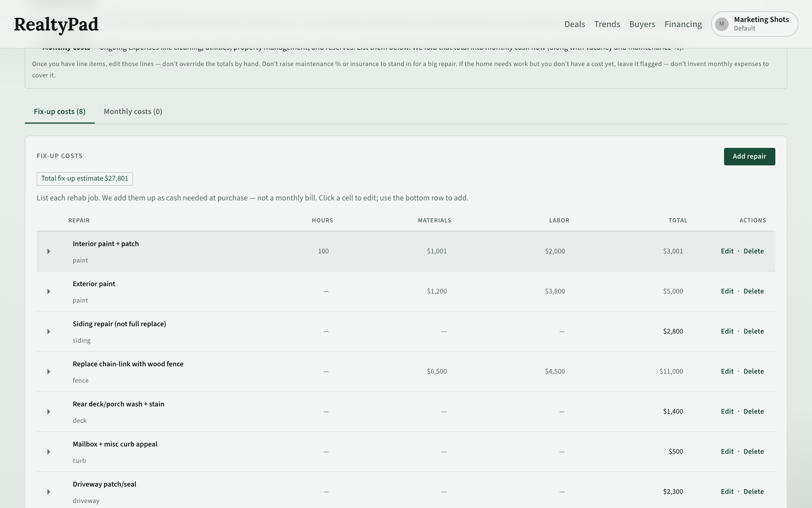
Task: Edit the Driveway patch/seal repair
Action: click(727, 492)
